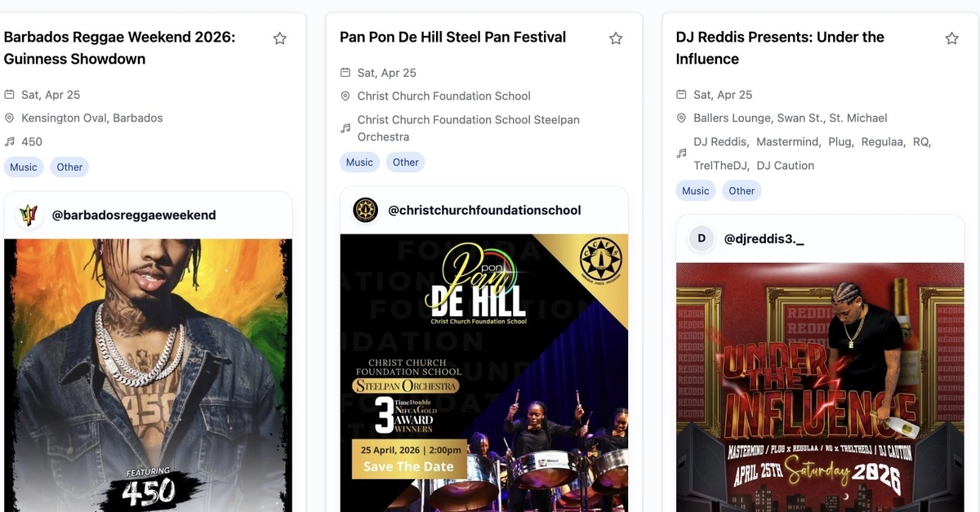This screenshot has width=980, height=512.
Task: Star the Barbados Reggae Weekend 2026 event
Action: (279, 38)
